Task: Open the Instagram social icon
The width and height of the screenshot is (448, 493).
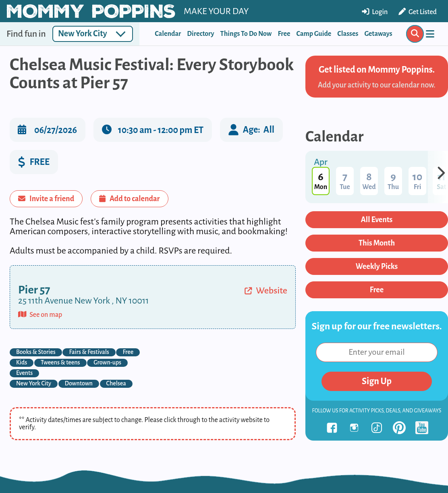Action: pos(354,428)
